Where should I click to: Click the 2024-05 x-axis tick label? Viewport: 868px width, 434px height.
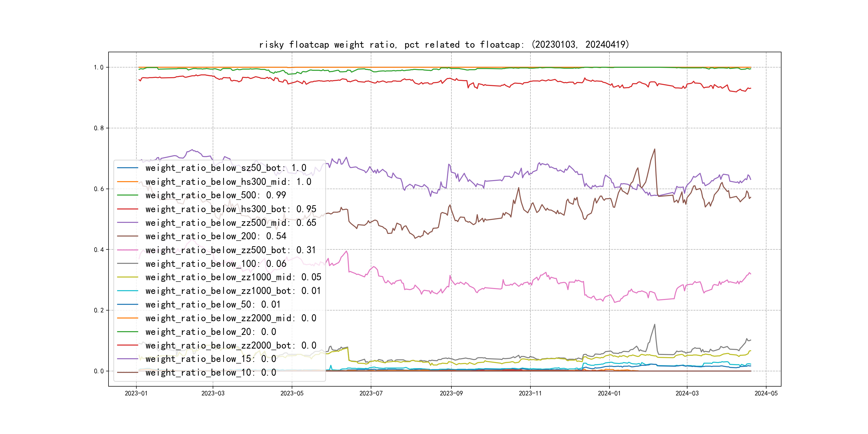pos(766,393)
